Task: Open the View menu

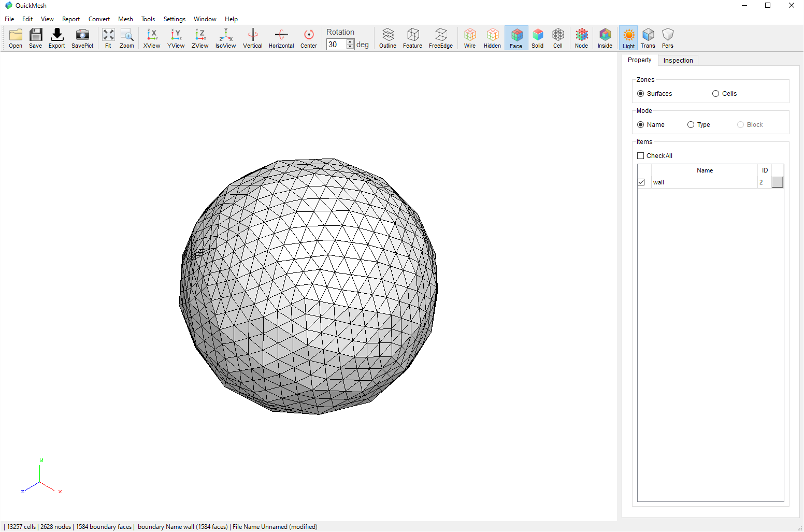Action: (x=47, y=19)
